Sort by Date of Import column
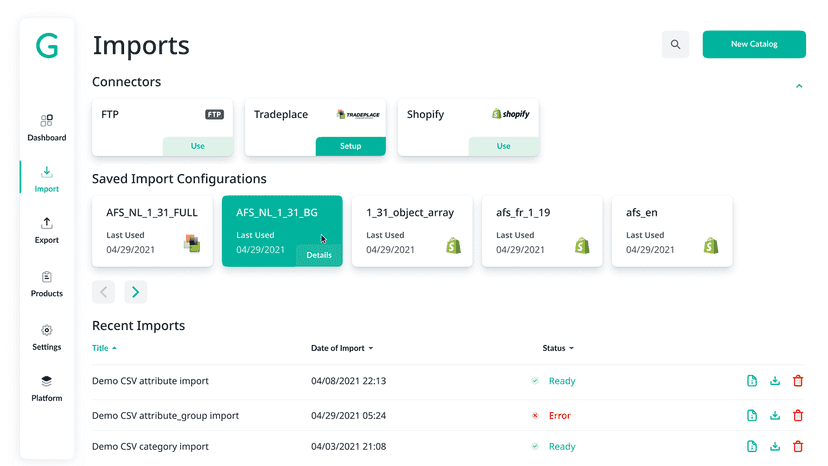828x466 pixels. pos(342,348)
